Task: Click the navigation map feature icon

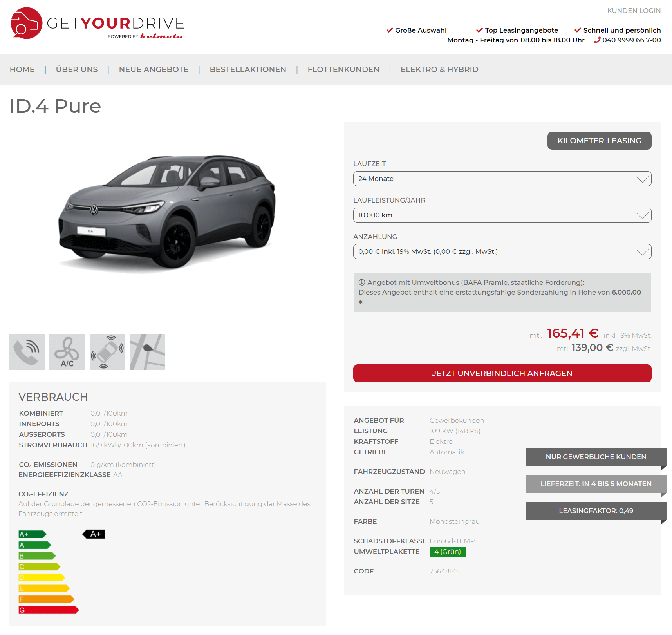Action: coord(147,352)
